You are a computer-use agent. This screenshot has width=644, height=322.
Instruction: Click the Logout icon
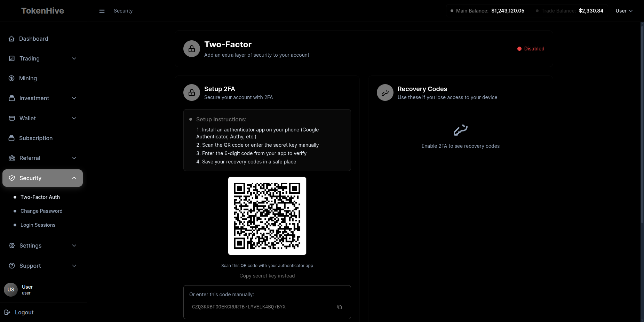[7, 312]
